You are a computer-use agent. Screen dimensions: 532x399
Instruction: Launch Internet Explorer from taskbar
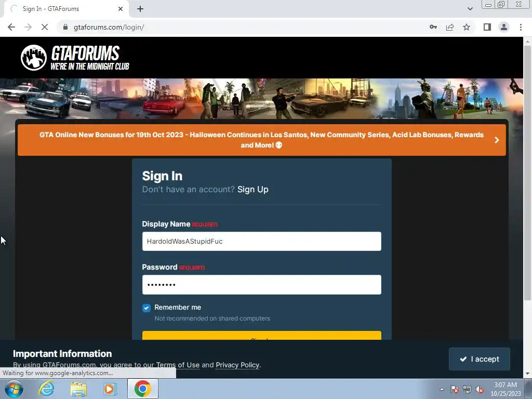46,389
